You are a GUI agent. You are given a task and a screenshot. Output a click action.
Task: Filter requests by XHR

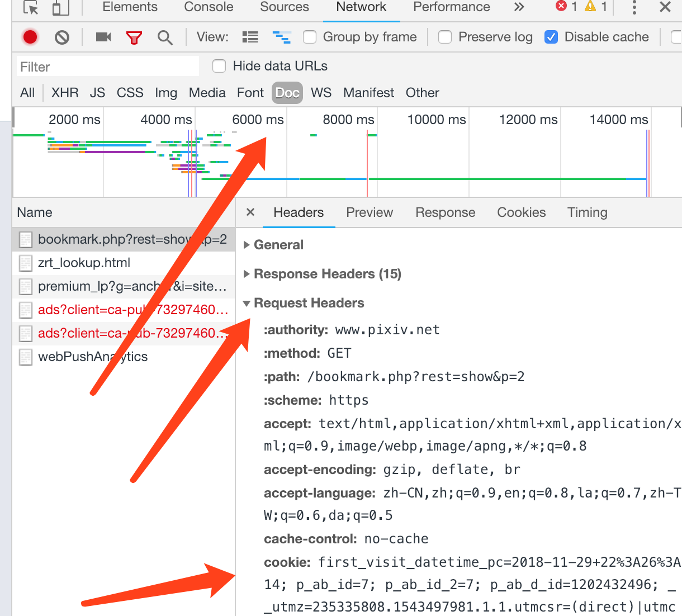point(65,93)
